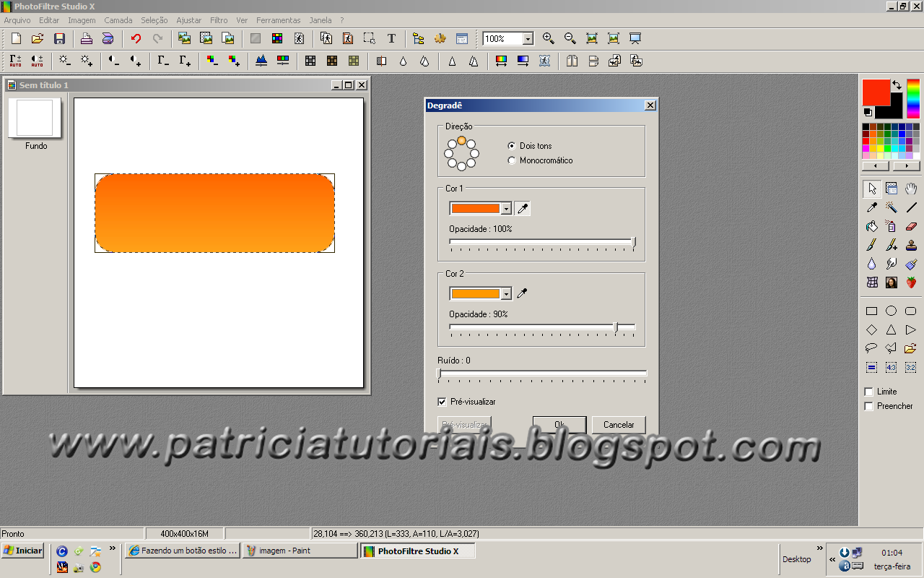Apply auto levels with the Gamma AUTO icon
Image resolution: width=924 pixels, height=578 pixels.
(x=15, y=61)
